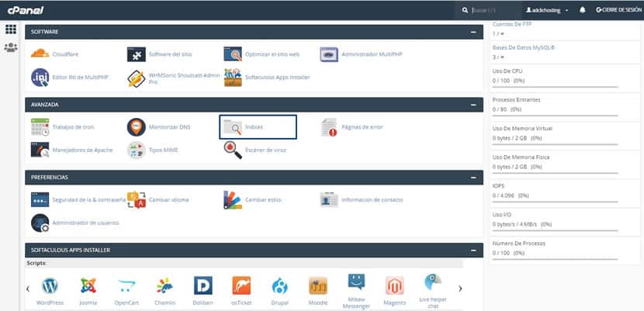Click Cierre de sesión to log out
The width and height of the screenshot is (644, 311).
click(618, 10)
